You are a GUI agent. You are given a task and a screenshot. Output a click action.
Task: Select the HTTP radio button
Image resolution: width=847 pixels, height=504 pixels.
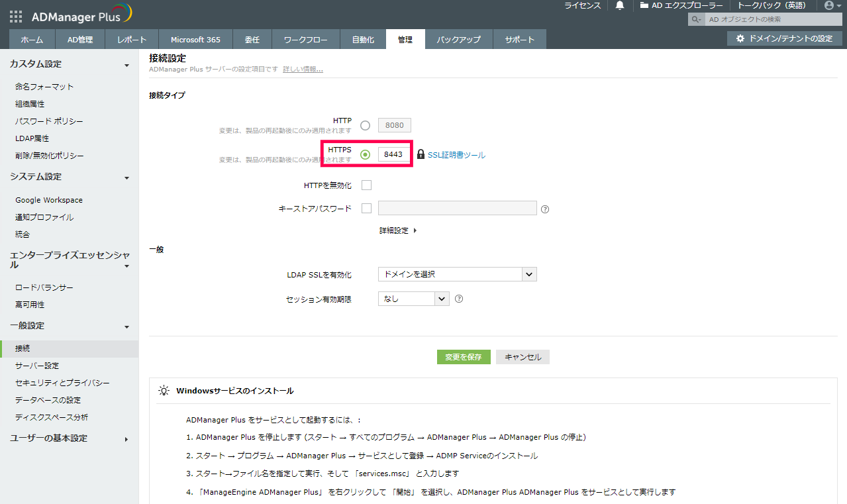(x=365, y=125)
